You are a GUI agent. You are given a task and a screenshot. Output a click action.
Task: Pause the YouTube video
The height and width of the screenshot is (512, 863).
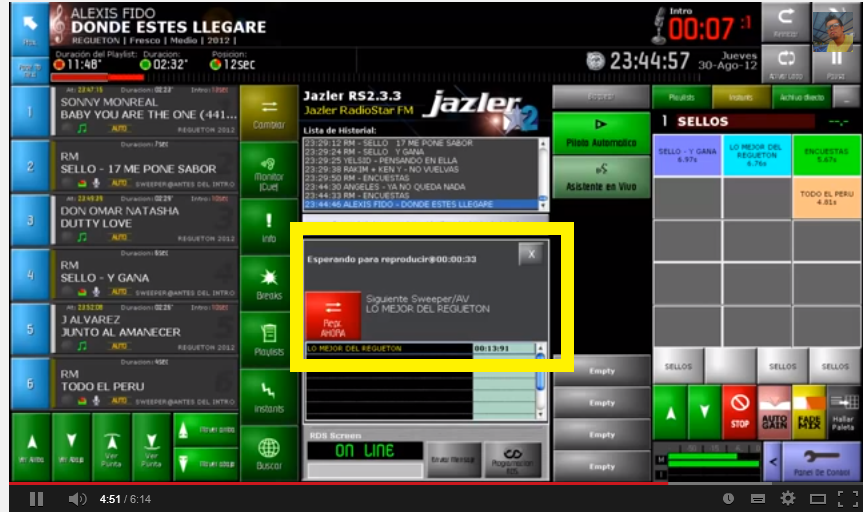tap(36, 499)
